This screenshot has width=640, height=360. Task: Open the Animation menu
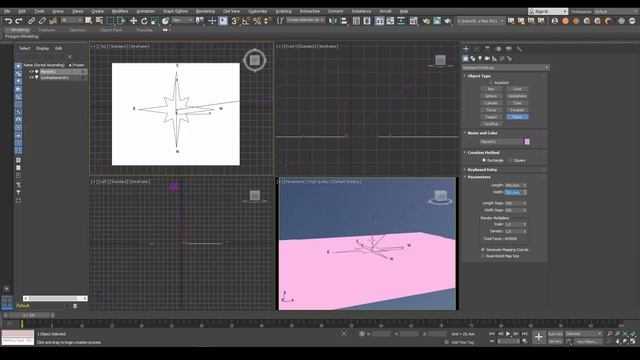(x=145, y=11)
